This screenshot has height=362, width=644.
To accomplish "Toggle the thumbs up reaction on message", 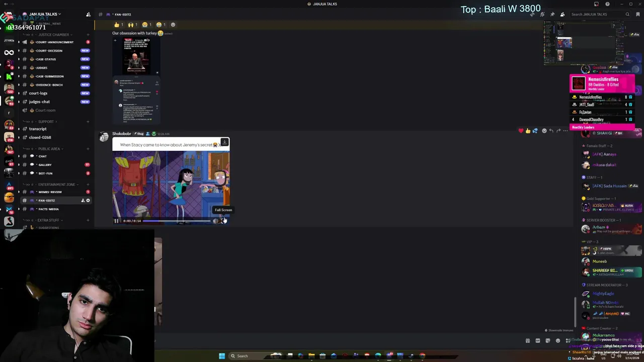I will click(x=118, y=25).
